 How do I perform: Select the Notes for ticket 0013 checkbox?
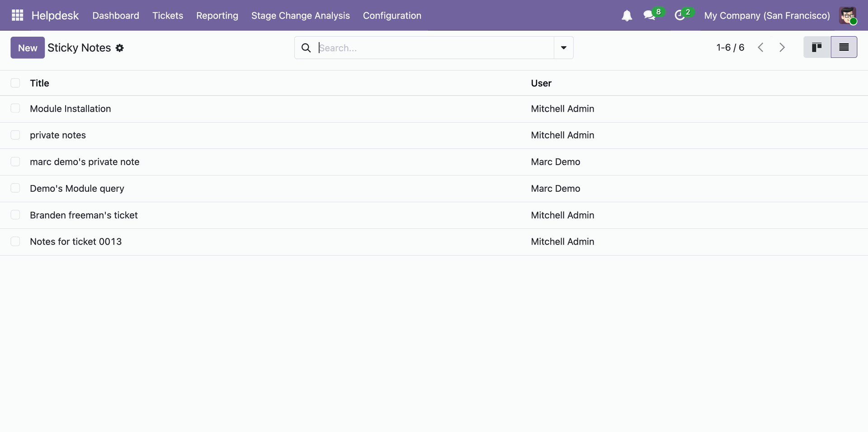click(x=15, y=242)
